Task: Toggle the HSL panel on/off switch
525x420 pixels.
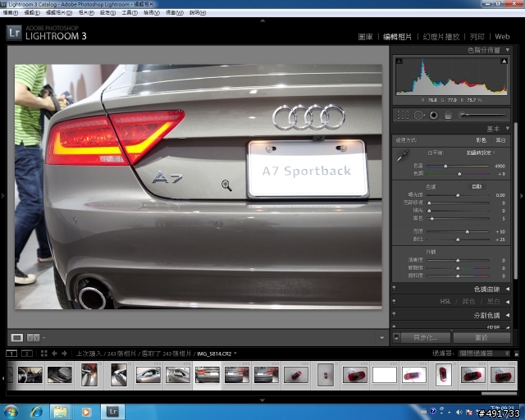Action: (x=394, y=301)
